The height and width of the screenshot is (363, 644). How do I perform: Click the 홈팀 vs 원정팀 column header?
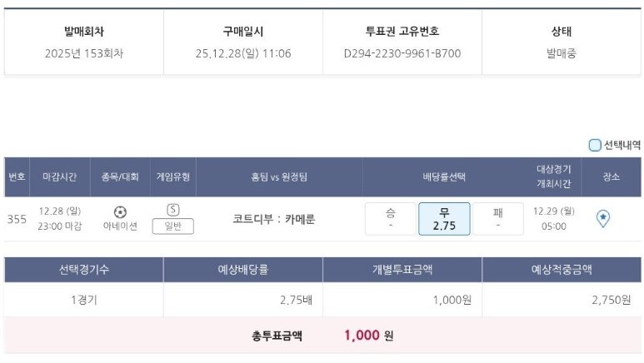pos(279,177)
